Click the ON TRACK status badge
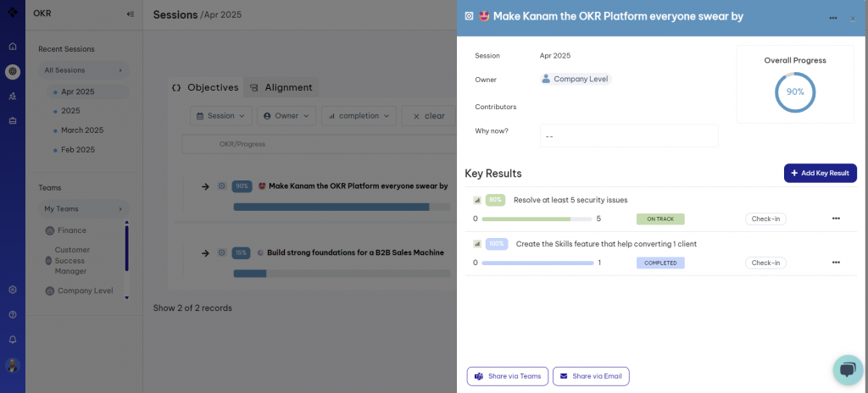 pos(660,219)
